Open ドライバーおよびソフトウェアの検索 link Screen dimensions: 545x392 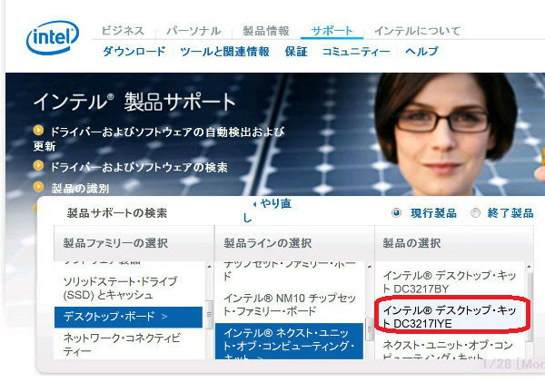(139, 167)
